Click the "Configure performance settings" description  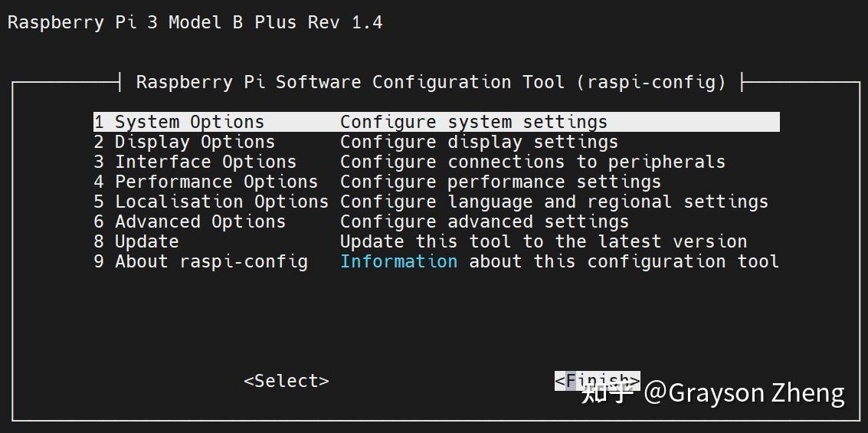[x=500, y=182]
